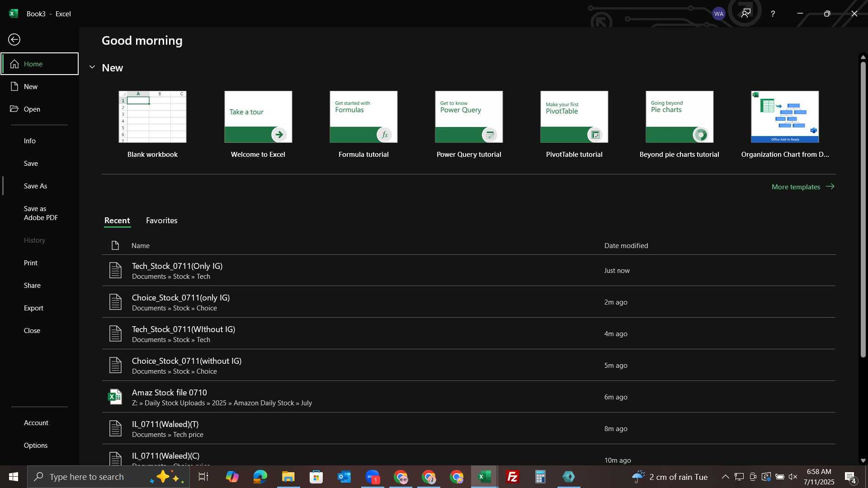Viewport: 868px width, 488px height.
Task: Open the Windows Start menu
Action: tap(14, 477)
